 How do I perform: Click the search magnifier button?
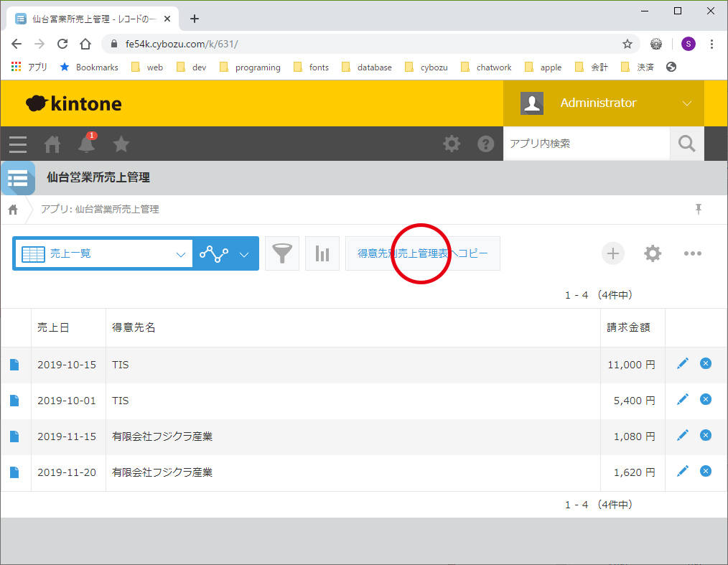tap(686, 144)
